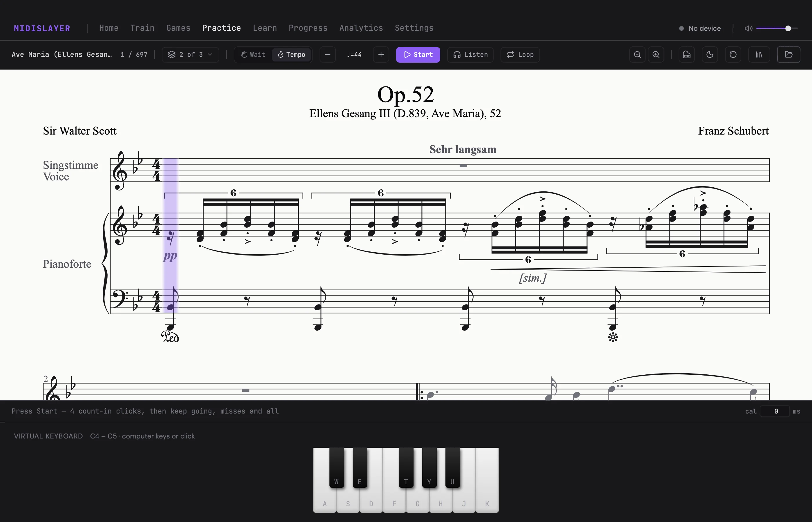Viewport: 812px width, 522px height.
Task: Play the S white key
Action: [x=348, y=500]
